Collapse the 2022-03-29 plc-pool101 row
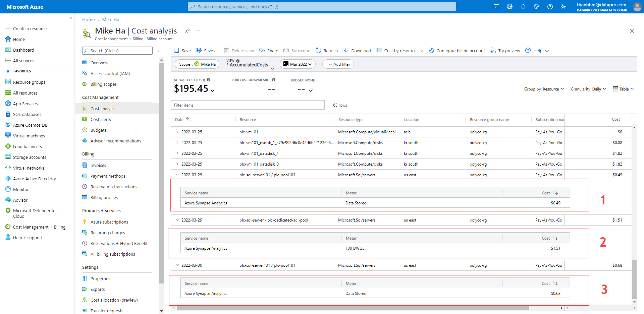The width and height of the screenshot is (644, 314). click(177, 175)
